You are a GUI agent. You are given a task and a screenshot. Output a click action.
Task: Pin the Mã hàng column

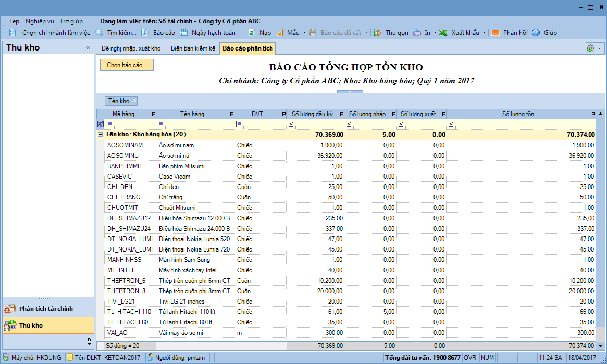(153, 114)
